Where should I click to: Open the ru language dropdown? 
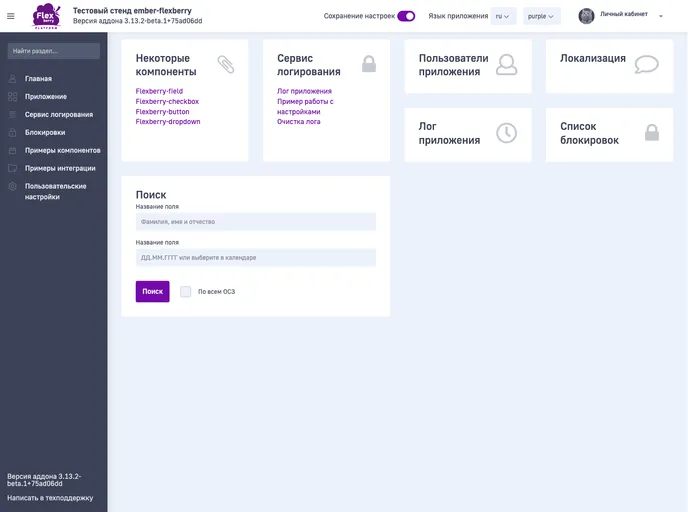(503, 16)
